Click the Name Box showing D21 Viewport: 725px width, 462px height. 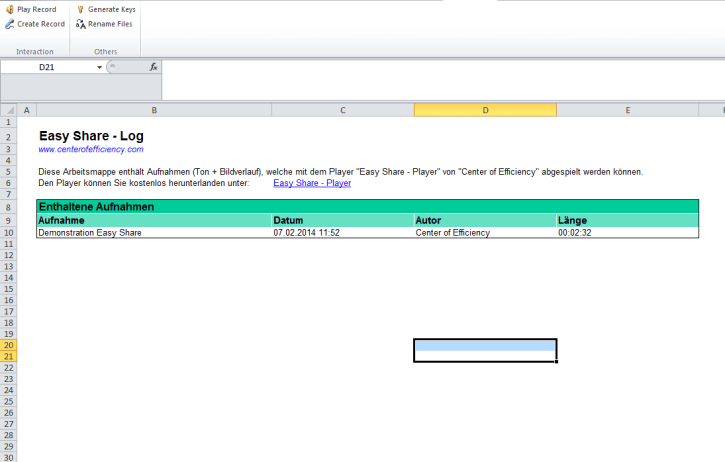click(47, 67)
